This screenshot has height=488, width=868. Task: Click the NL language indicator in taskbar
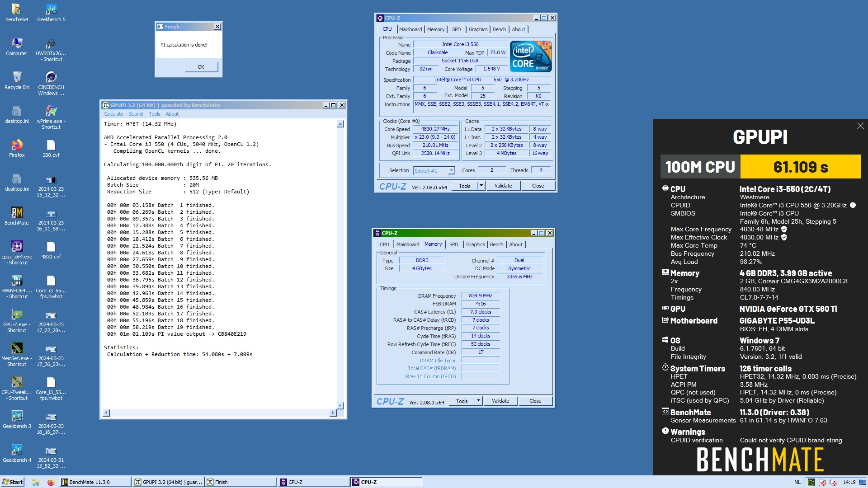[x=797, y=482]
